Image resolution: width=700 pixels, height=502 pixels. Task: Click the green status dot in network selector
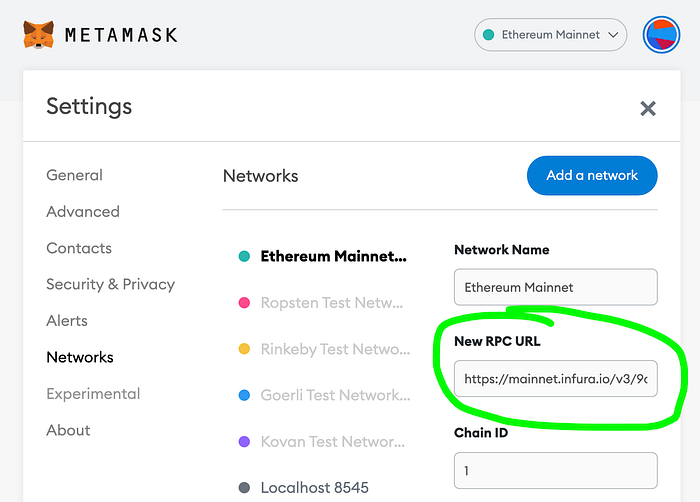tap(488, 34)
